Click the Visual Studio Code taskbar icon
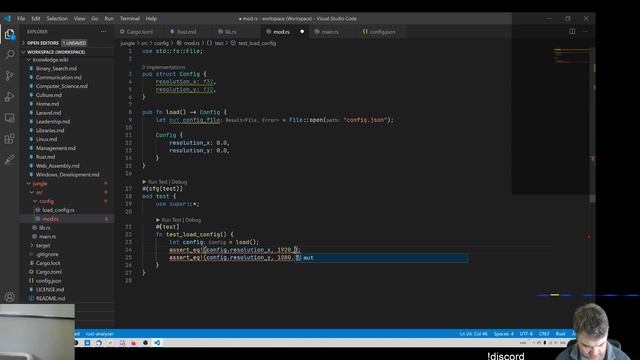The width and height of the screenshot is (640, 360). tap(157, 342)
